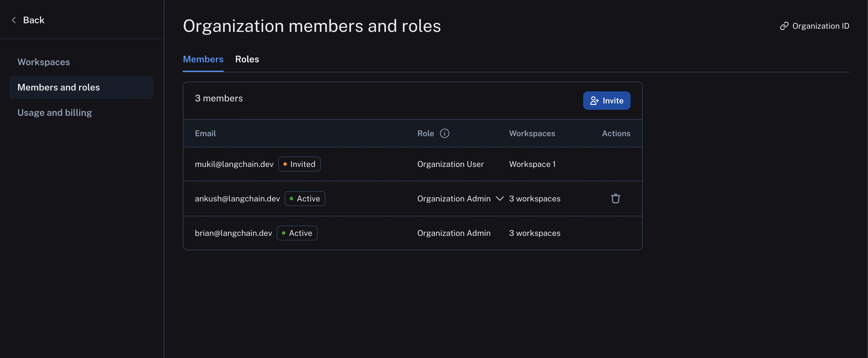Click the Organization ID link

click(821, 26)
